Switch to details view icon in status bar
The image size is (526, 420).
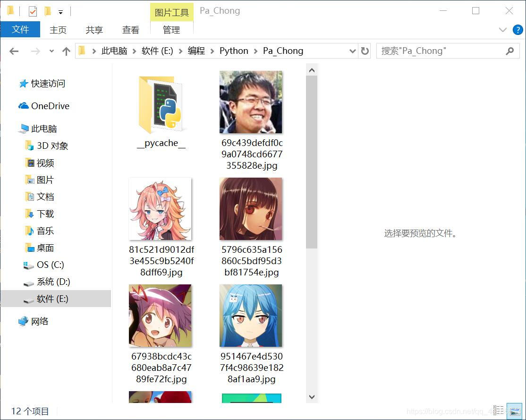499,411
